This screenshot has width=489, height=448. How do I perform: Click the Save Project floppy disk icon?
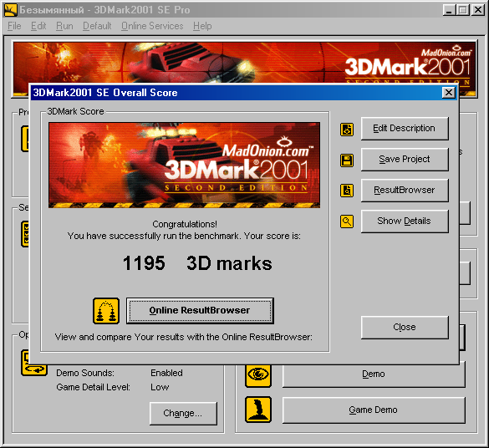pos(346,160)
